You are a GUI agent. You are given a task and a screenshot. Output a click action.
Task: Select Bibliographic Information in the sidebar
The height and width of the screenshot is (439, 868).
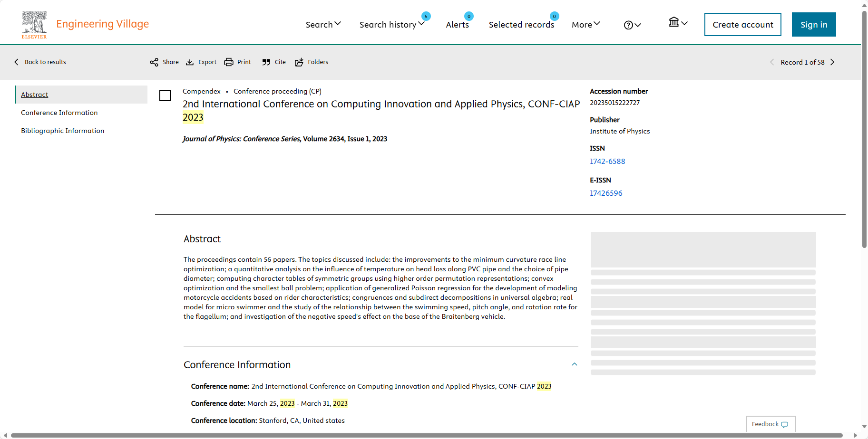click(x=63, y=131)
